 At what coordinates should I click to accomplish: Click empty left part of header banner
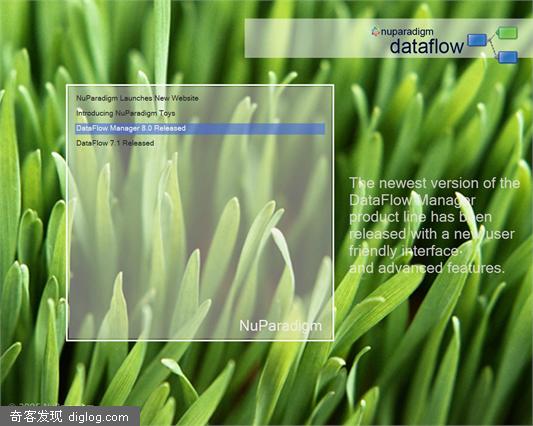306,38
